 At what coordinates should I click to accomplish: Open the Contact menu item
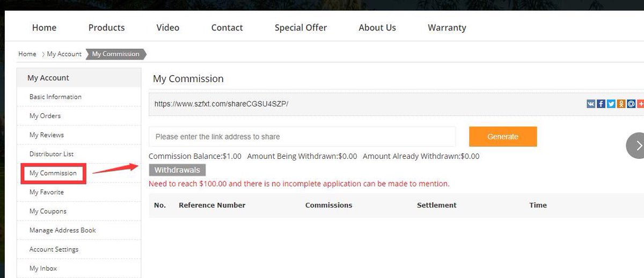pos(227,28)
